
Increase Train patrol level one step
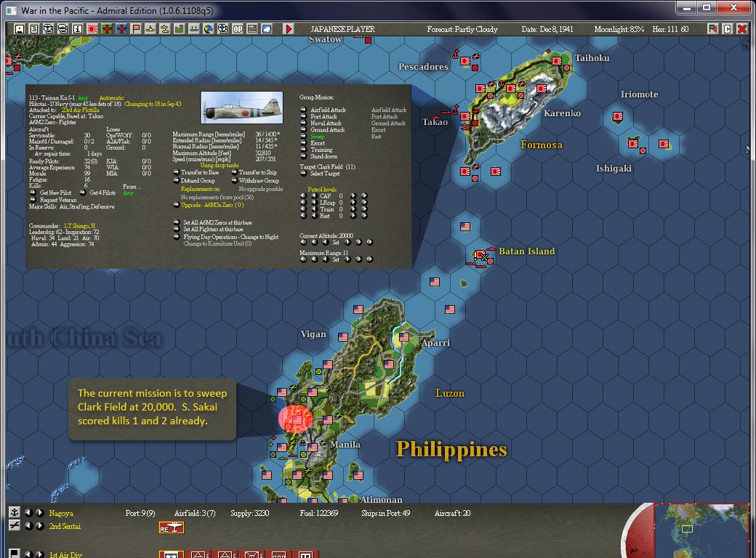(x=353, y=209)
